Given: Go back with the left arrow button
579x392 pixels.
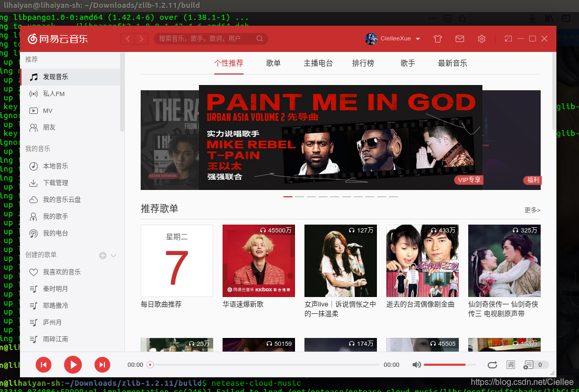Looking at the screenshot, I should pos(128,39).
